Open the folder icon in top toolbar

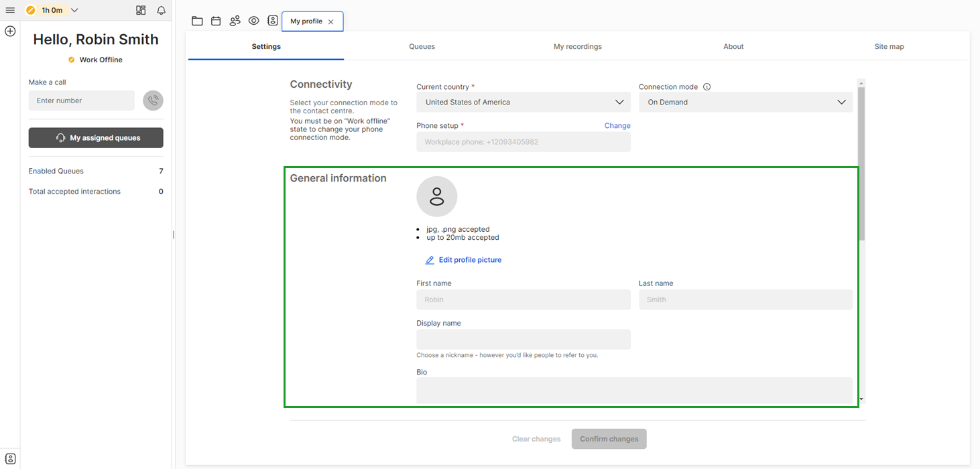point(197,21)
